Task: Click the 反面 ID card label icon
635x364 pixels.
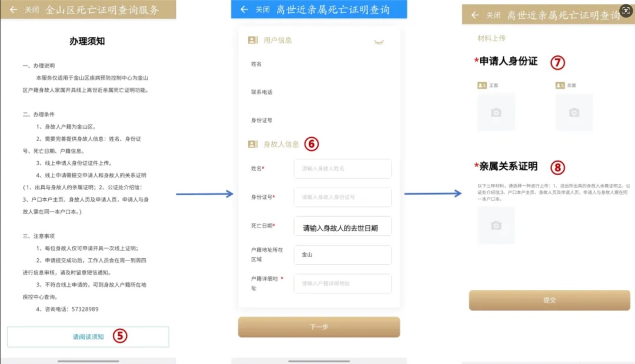Action: pos(560,85)
